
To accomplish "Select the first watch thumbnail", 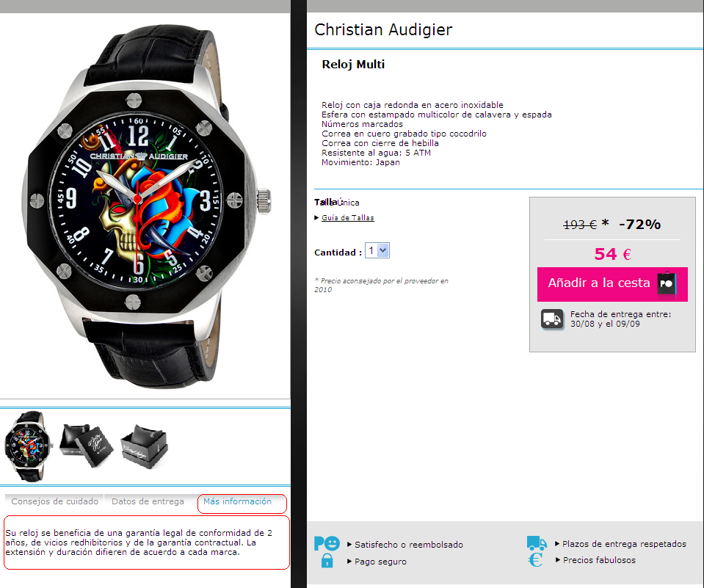I will tap(28, 446).
